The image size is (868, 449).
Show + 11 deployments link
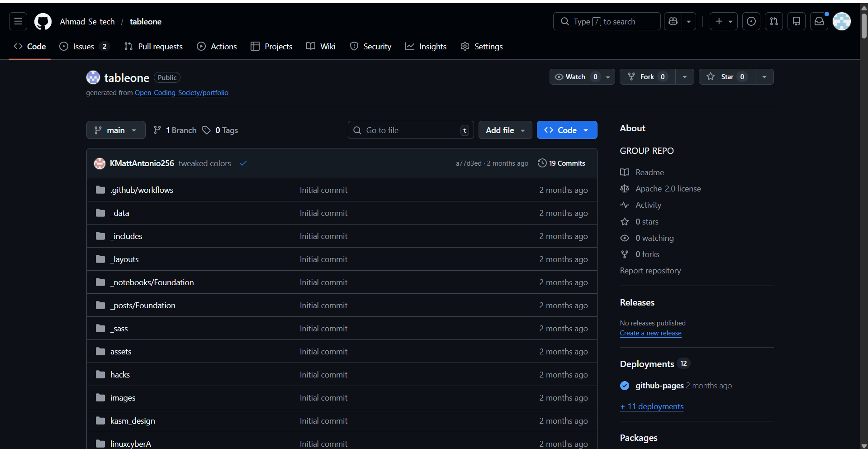coord(652,406)
